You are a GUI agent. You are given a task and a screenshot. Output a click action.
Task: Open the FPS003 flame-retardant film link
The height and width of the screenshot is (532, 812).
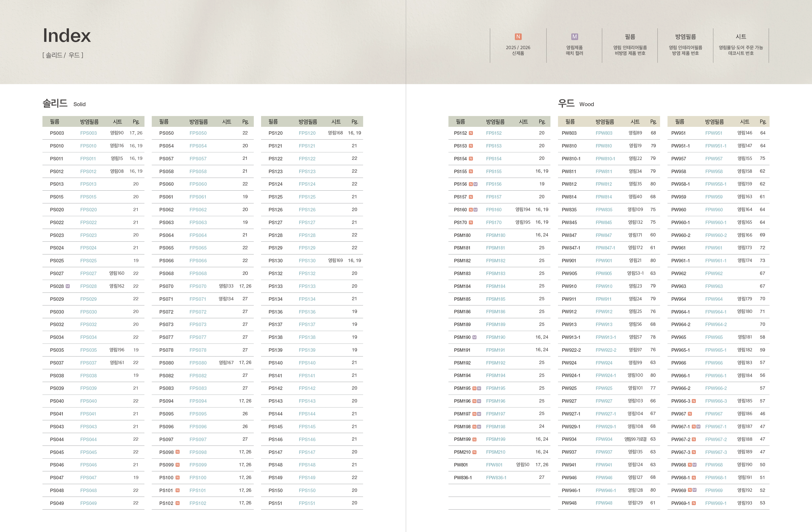[88, 133]
